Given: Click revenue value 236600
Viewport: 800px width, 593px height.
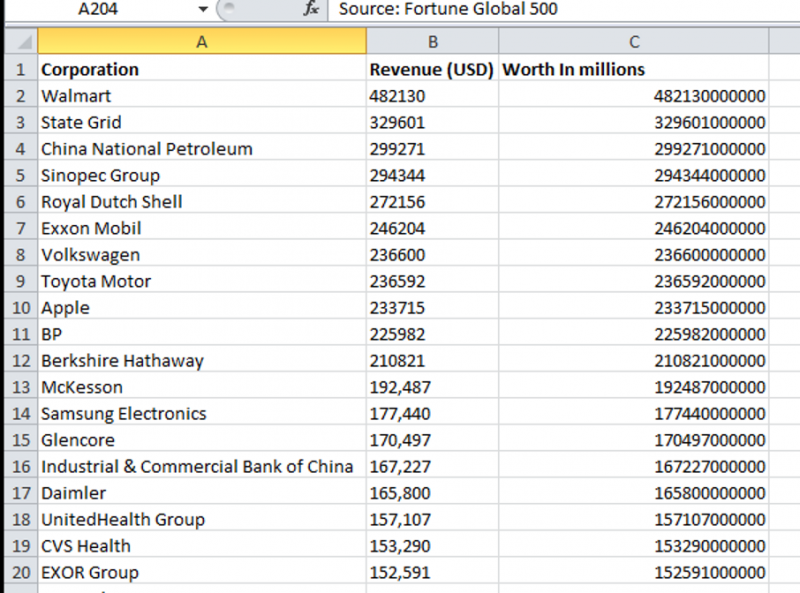Looking at the screenshot, I should coord(433,255).
